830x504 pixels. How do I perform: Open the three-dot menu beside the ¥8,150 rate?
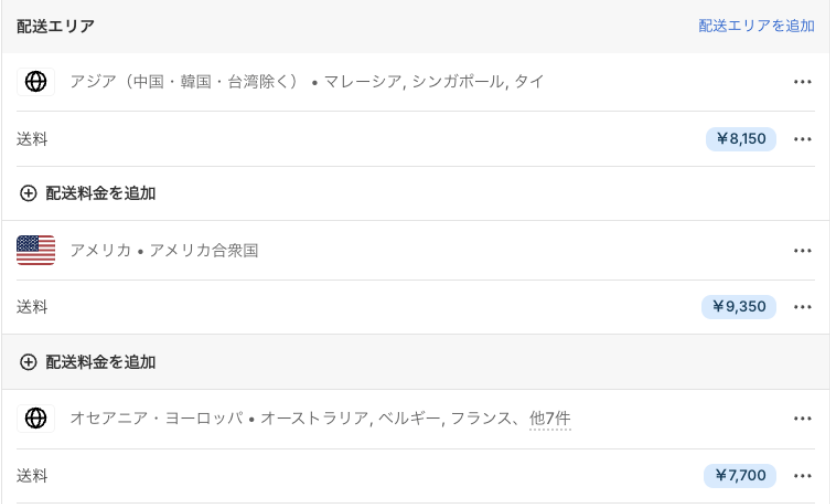(x=802, y=139)
